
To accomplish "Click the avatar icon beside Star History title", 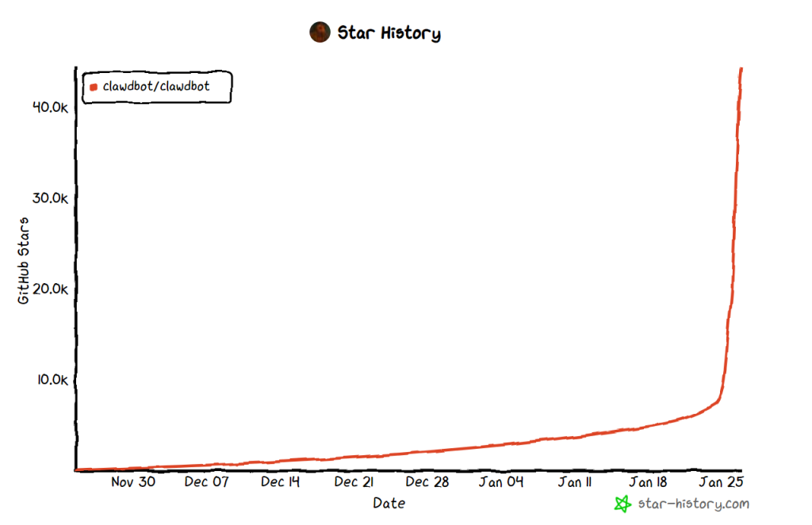I will coord(320,33).
